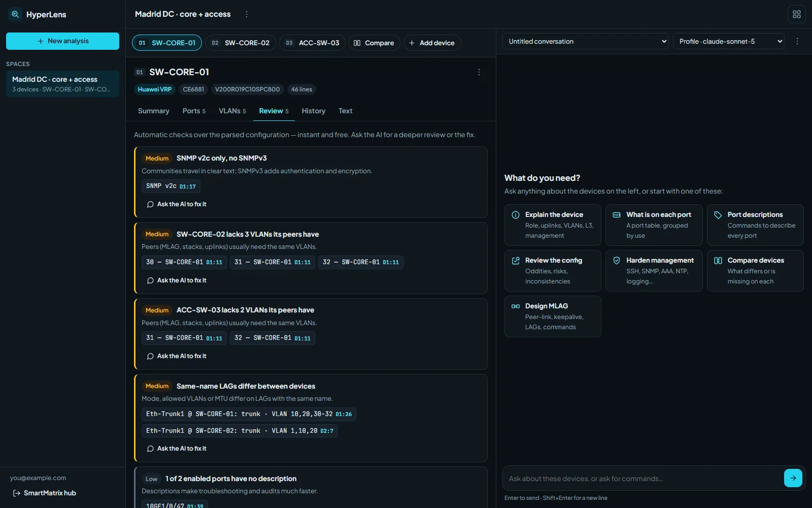Viewport: 812px width, 508px height.
Task: Select the SW-CORE-02 device tab
Action: (x=241, y=43)
